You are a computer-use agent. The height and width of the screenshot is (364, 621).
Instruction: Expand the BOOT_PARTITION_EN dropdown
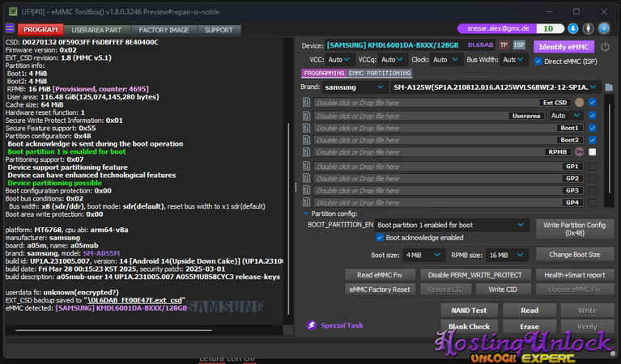click(451, 225)
